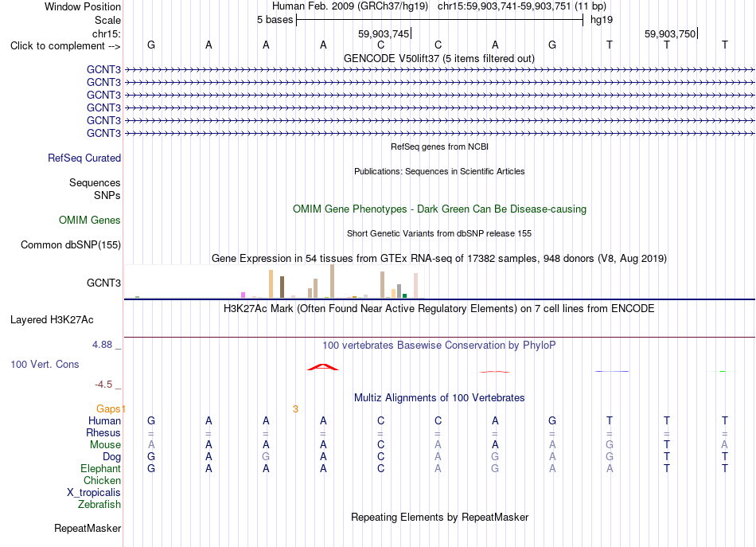Click the Chicken species label
Image resolution: width=756 pixels, height=547 pixels.
[102, 480]
